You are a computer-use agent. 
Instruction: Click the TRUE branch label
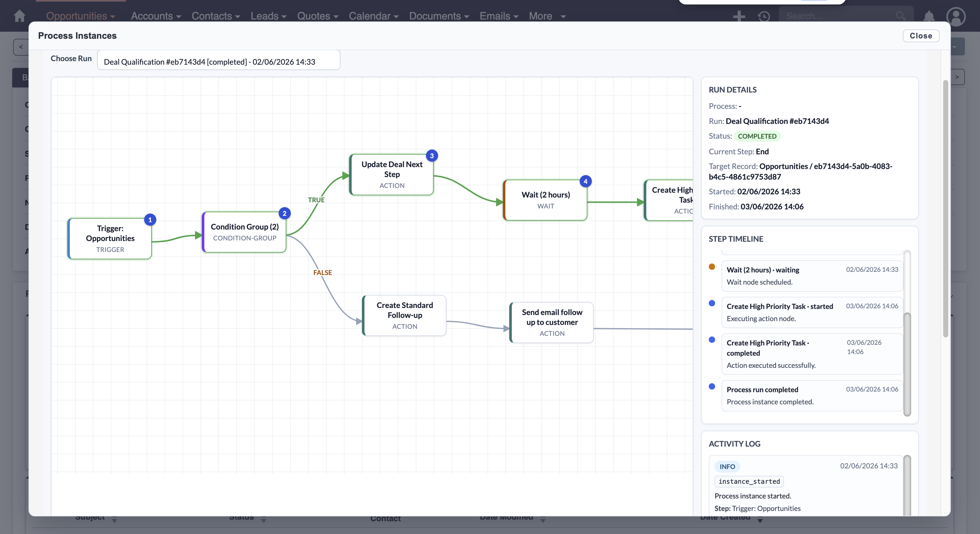pos(316,200)
